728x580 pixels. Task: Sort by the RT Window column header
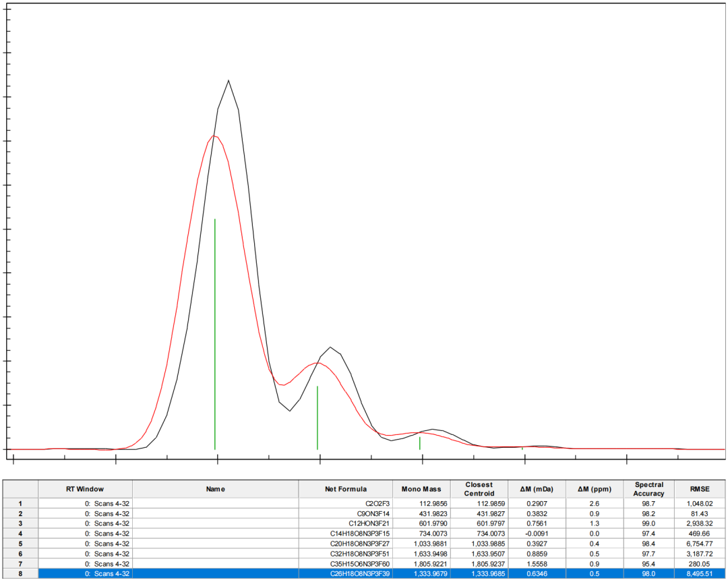click(85, 489)
